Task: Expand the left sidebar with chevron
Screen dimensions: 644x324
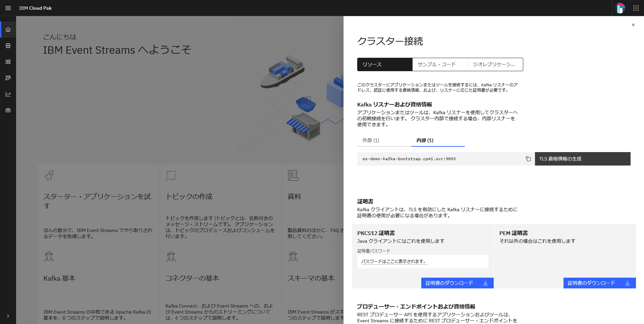Action: coord(8,316)
